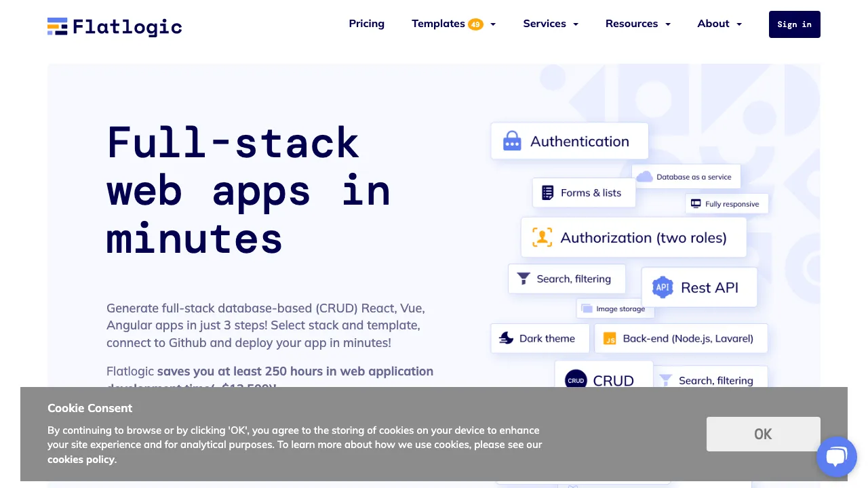
Task: Click the Rest API label
Action: click(x=709, y=287)
